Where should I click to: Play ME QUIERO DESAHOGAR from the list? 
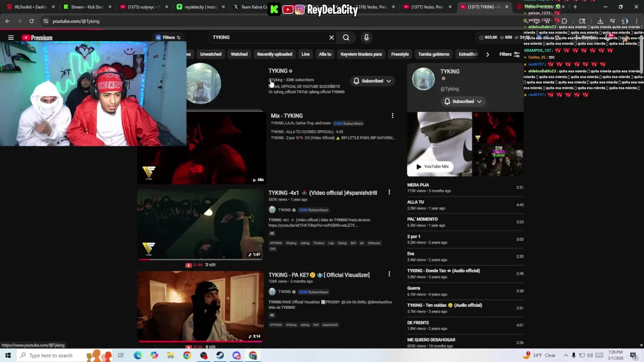(465, 342)
